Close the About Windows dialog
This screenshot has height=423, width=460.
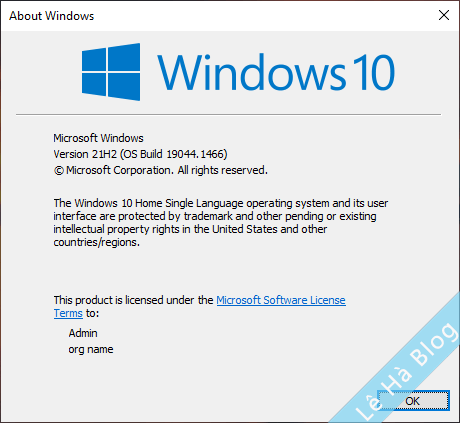[444, 15]
